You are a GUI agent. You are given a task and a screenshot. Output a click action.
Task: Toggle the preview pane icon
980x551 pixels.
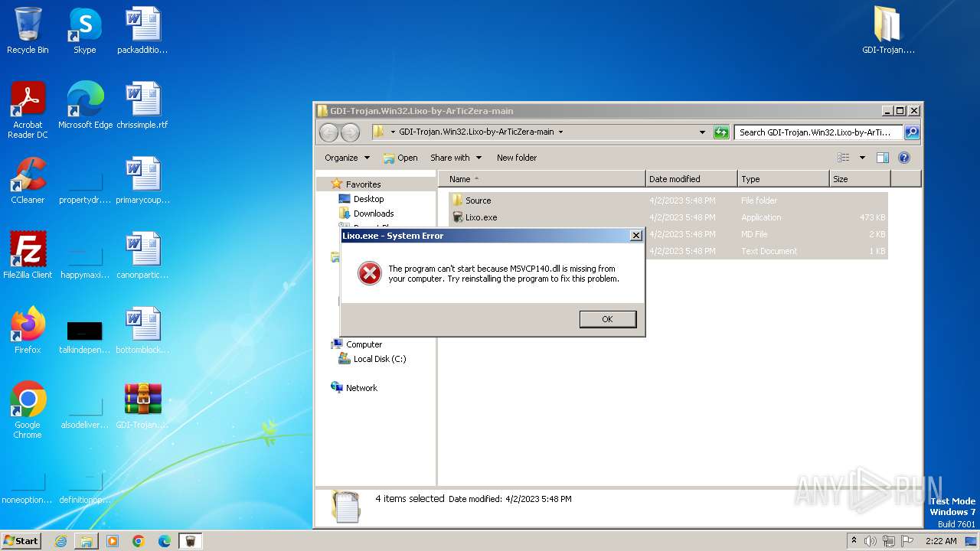882,158
